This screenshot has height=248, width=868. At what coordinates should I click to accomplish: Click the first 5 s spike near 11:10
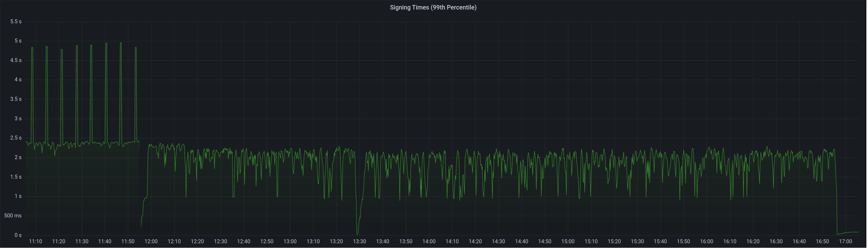tap(32, 48)
